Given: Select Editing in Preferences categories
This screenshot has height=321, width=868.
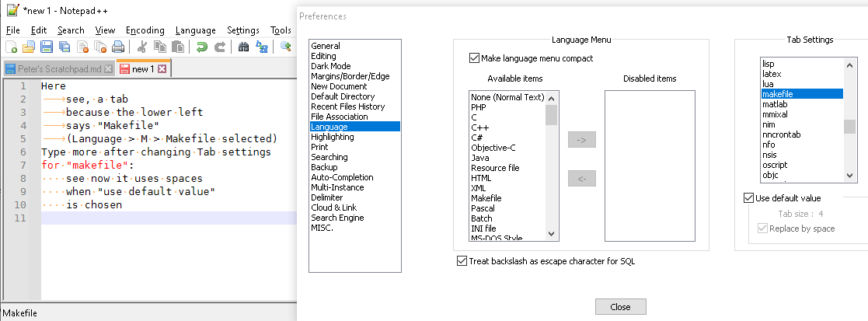Looking at the screenshot, I should [323, 56].
